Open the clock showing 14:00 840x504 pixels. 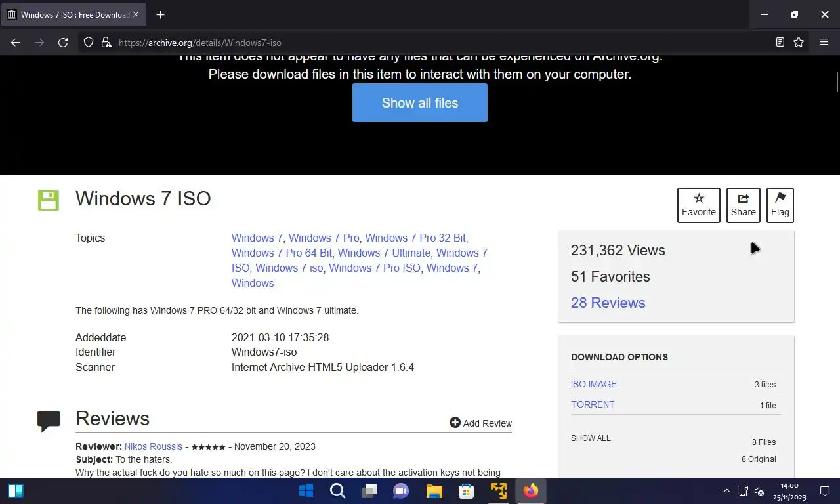click(789, 491)
